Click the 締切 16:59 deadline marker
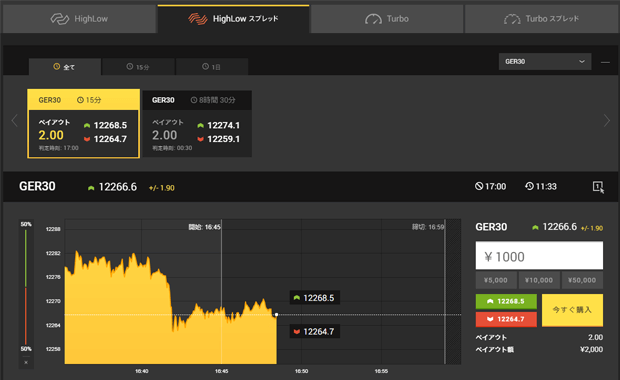Image resolution: width=620 pixels, height=380 pixels. click(428, 227)
